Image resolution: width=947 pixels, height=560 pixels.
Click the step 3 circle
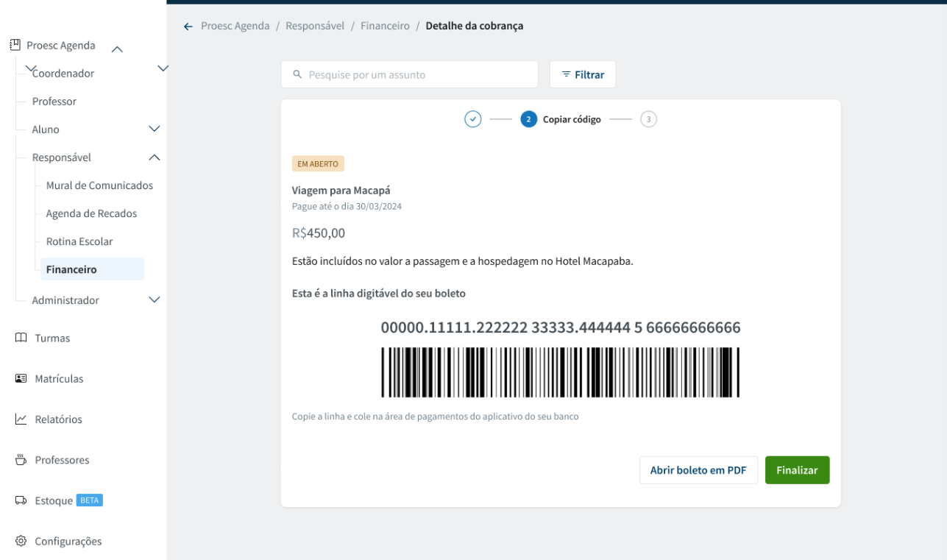click(648, 119)
